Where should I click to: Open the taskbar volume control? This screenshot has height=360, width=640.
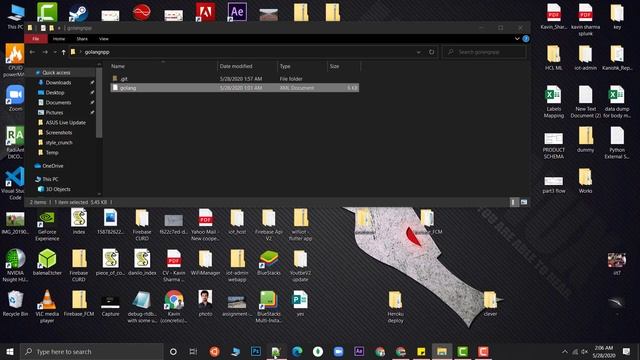(585, 351)
